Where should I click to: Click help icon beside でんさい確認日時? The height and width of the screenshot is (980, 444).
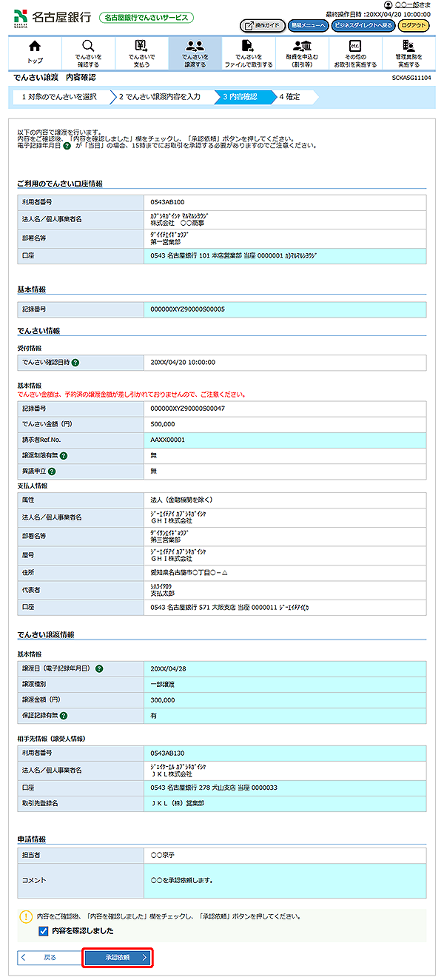(x=75, y=363)
